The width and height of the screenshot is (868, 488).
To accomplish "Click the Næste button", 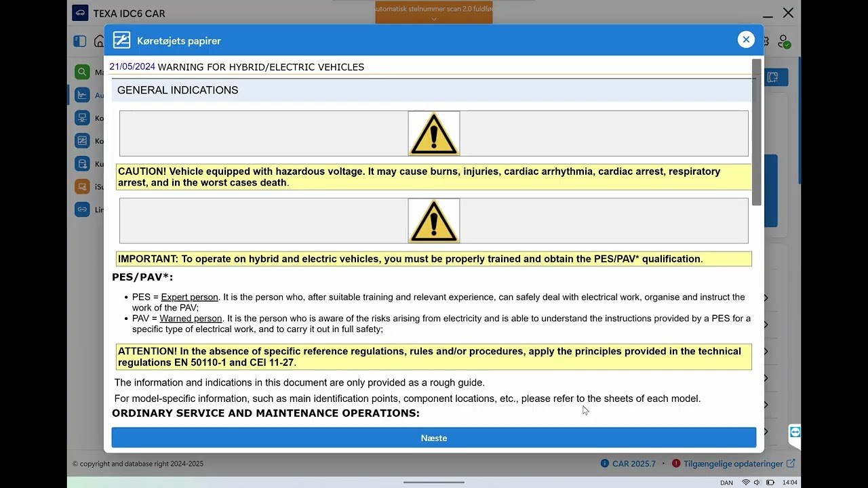I will [434, 438].
